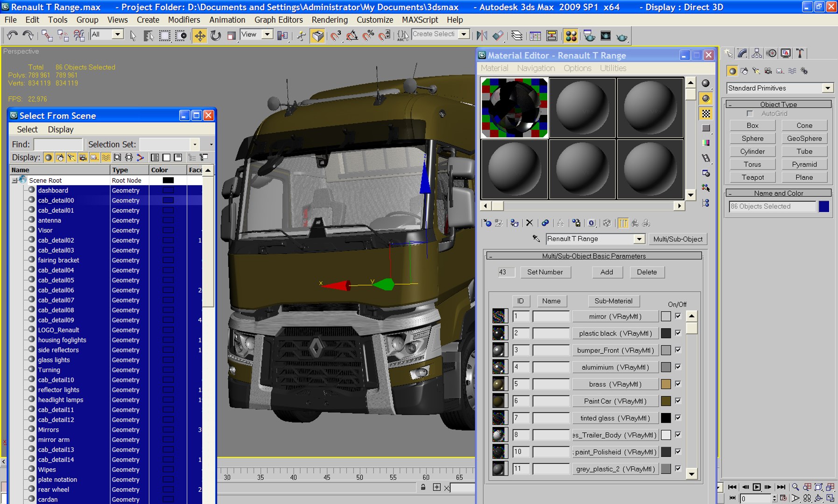The width and height of the screenshot is (838, 504).
Task: Open Utilities menu in Material Editor
Action: (x=613, y=68)
